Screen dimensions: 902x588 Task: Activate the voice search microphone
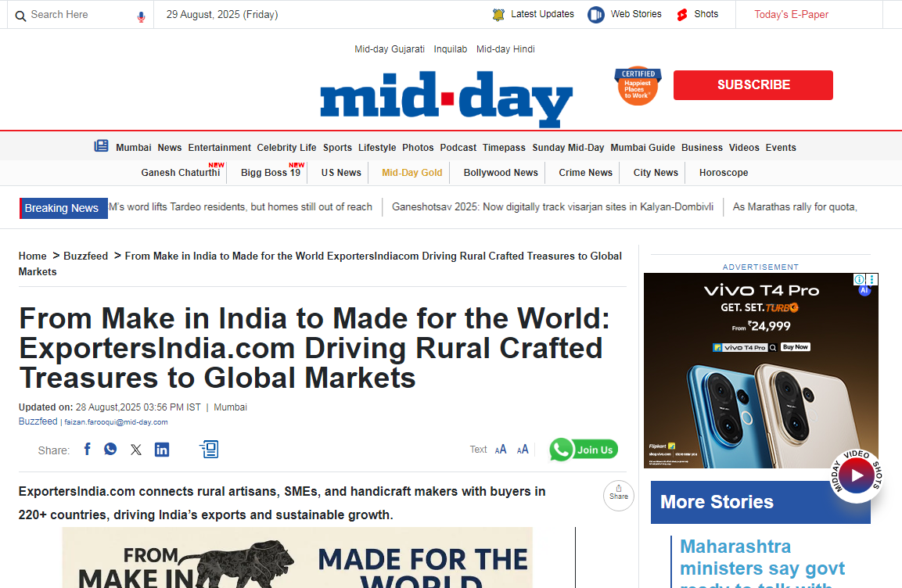(142, 14)
